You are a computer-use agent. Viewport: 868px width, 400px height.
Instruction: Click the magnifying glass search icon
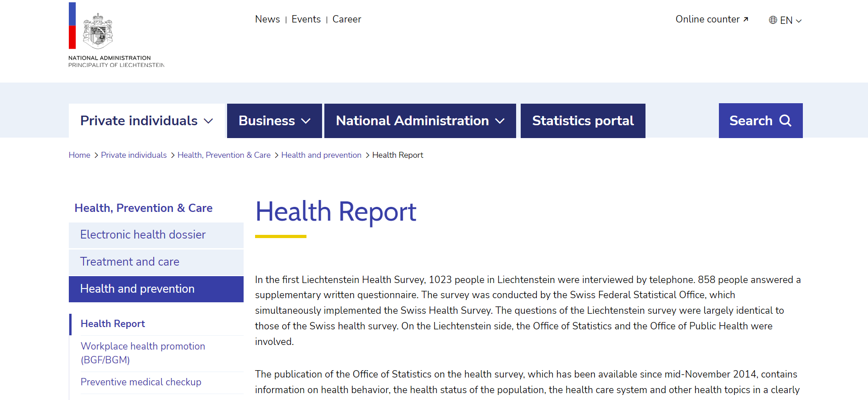click(x=785, y=121)
